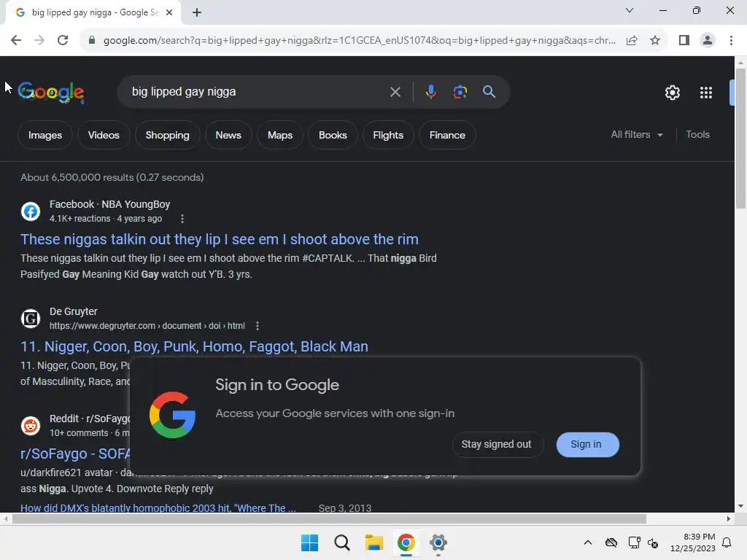
Task: Select the Flights chip
Action: [x=388, y=135]
